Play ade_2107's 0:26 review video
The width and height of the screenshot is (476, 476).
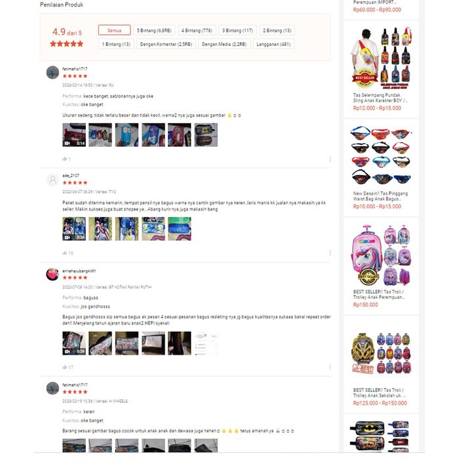(74, 229)
